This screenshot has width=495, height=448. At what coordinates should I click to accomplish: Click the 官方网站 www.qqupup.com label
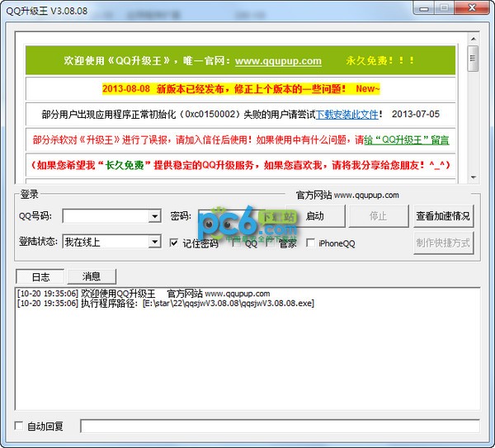coord(347,195)
